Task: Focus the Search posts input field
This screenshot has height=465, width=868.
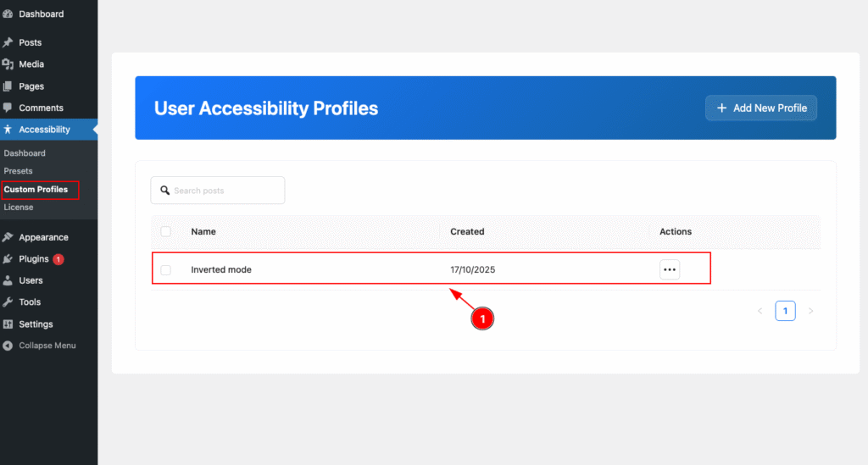Action: 225,191
